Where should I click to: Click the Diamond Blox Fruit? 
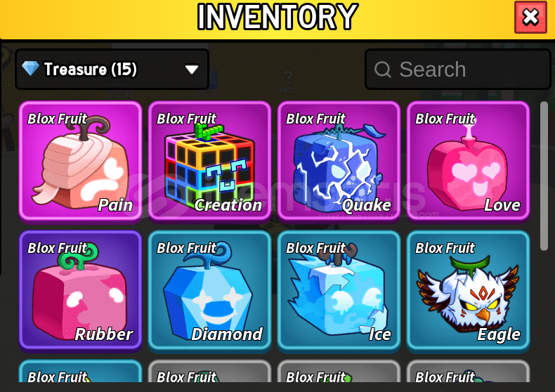[209, 290]
